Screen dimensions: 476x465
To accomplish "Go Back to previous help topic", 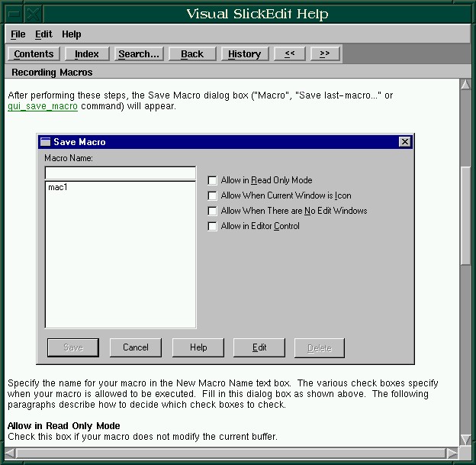I will click(192, 54).
